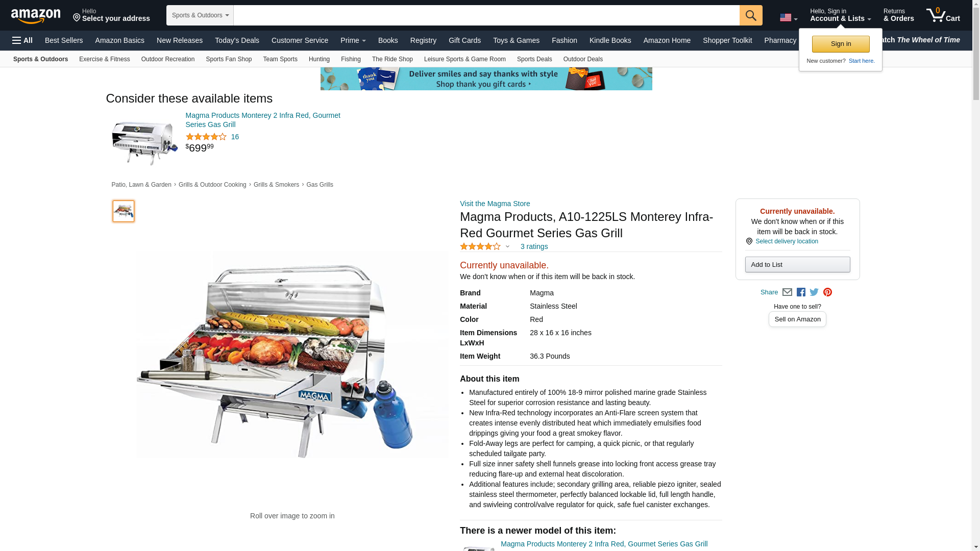
Task: Click into the Amazon search field
Action: click(x=486, y=15)
